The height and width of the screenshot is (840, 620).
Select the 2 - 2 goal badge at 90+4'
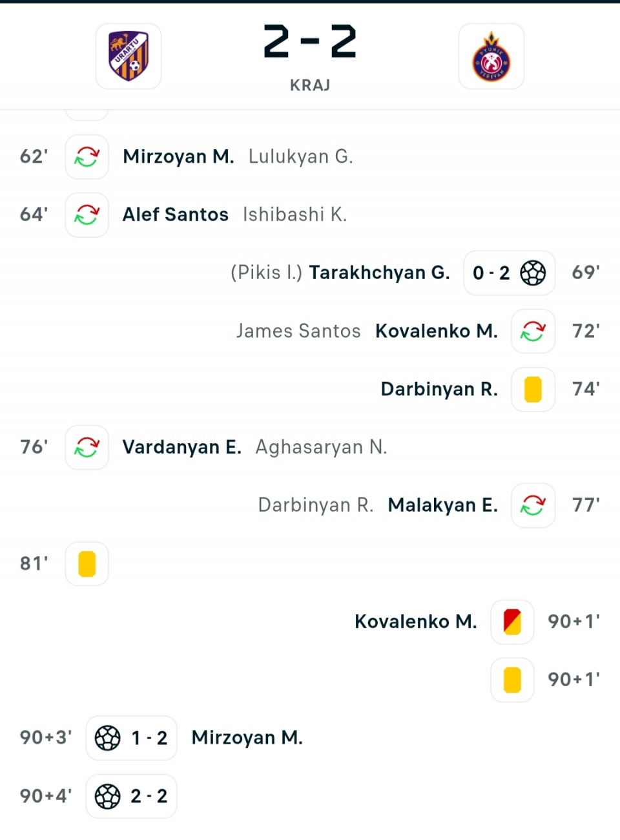[131, 796]
